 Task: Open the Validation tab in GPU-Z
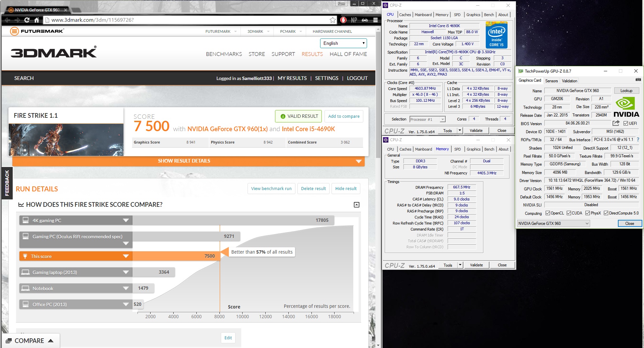[x=569, y=81]
